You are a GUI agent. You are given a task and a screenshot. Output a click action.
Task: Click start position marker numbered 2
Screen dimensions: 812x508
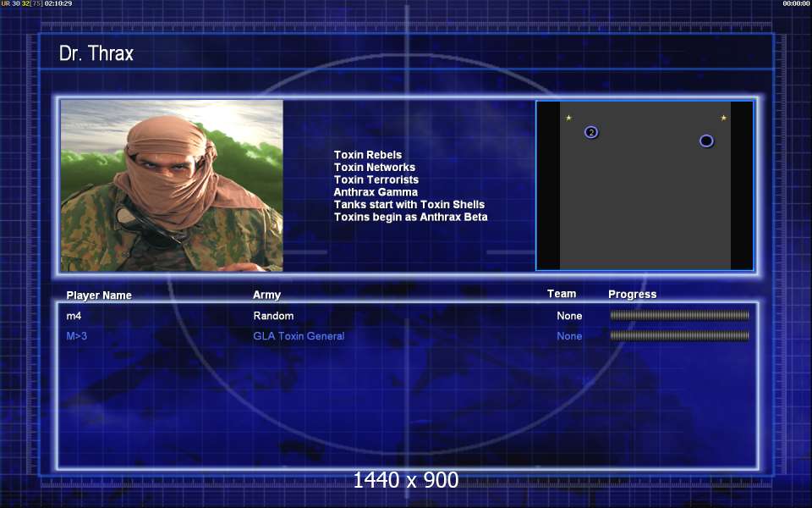(591, 132)
